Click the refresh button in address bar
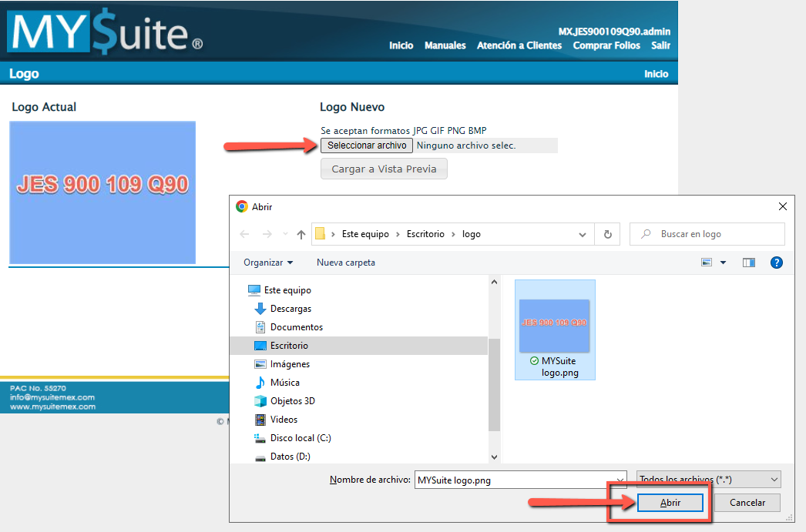The height and width of the screenshot is (532, 806). point(608,234)
